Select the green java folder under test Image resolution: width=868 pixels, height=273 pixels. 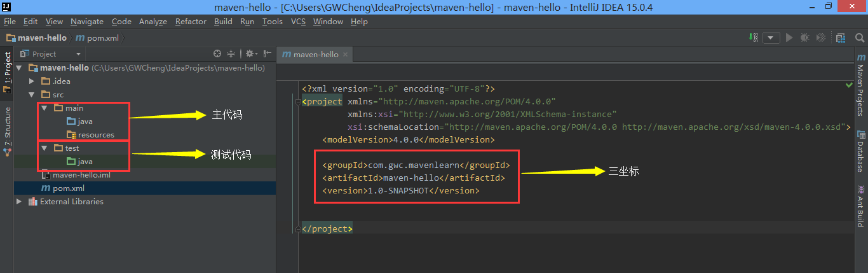(x=80, y=162)
